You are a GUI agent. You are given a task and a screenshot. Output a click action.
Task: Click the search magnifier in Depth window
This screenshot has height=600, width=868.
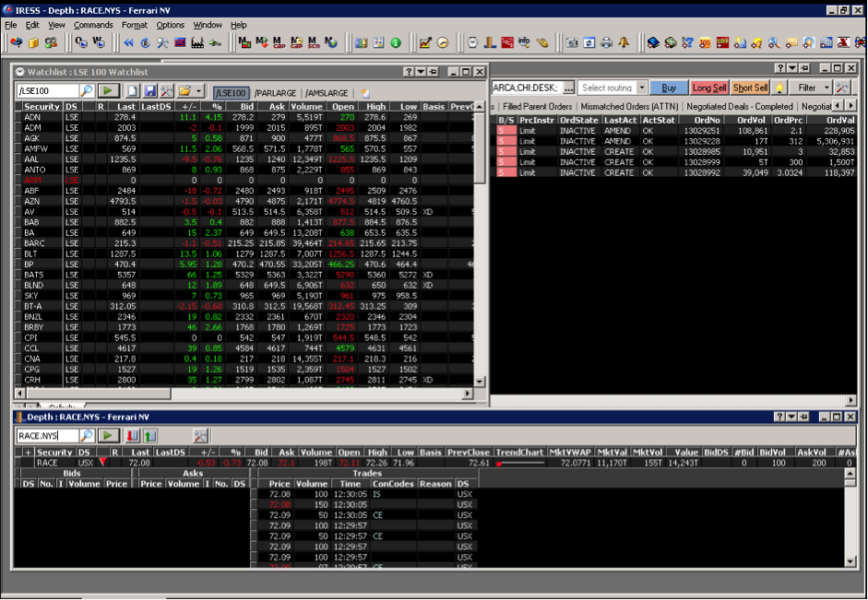coord(87,436)
